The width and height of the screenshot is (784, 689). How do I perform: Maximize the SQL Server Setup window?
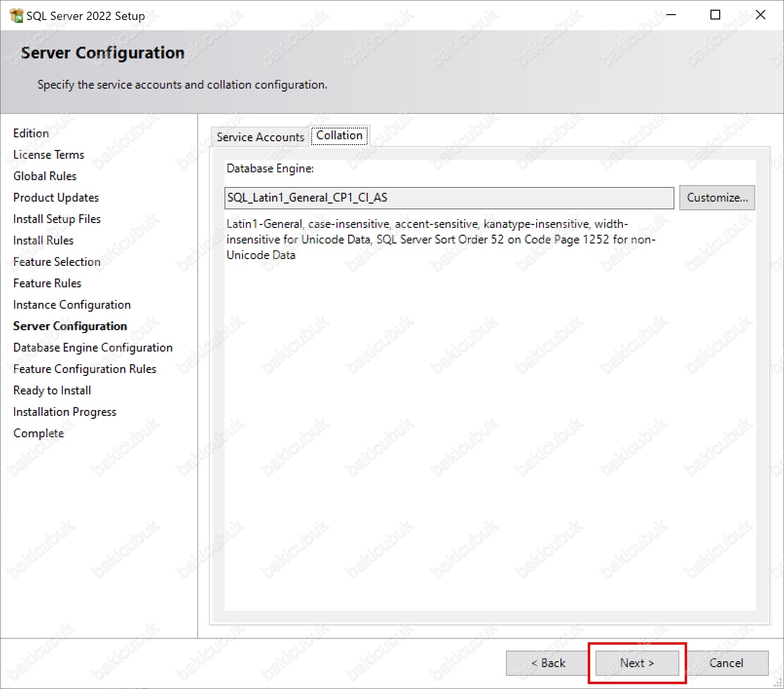pyautogui.click(x=715, y=15)
